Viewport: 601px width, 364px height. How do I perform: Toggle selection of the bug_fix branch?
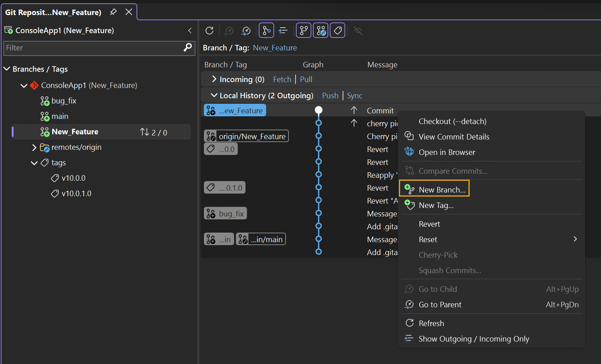64,100
